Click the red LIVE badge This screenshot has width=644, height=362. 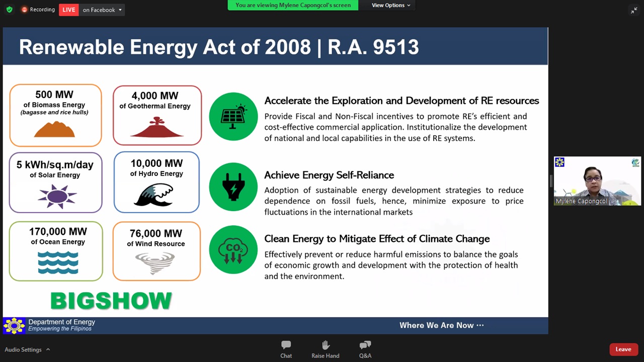point(69,10)
